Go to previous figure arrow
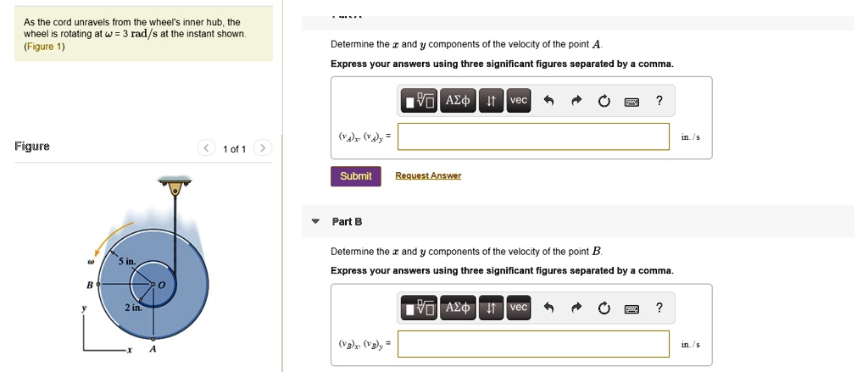The height and width of the screenshot is (372, 868). coord(206,148)
